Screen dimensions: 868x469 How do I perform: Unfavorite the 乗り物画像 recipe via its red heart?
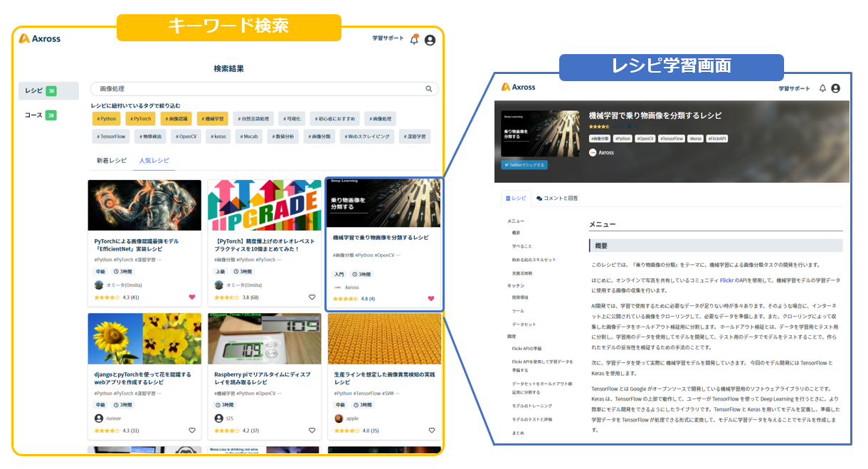430,299
